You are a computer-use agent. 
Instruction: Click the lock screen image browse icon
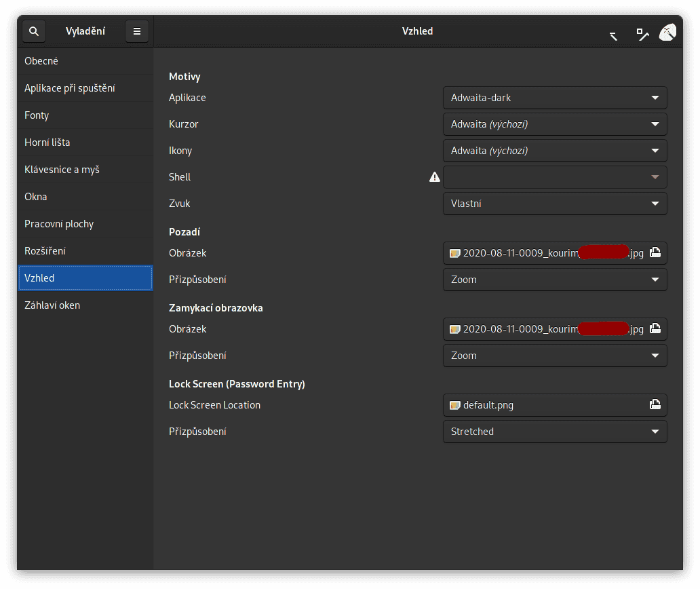[x=655, y=329]
